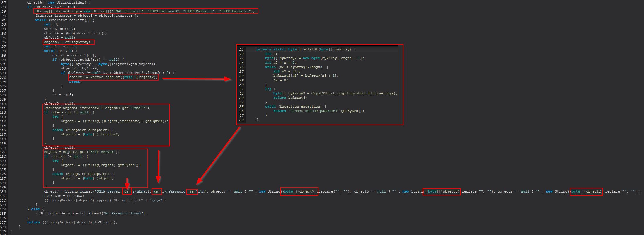Viewport: 644px width, 235px height.
Task: Click the 'object5 = stringArray;' line
Action: coord(67,42)
